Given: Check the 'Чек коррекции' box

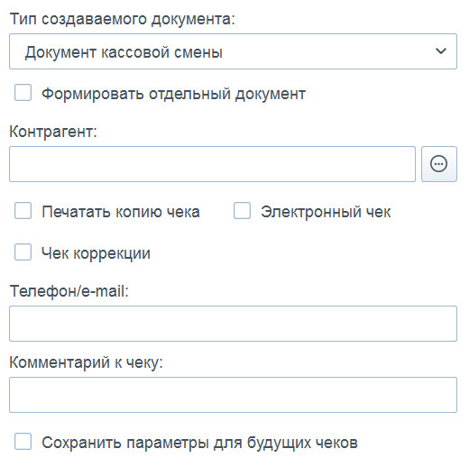Looking at the screenshot, I should pos(23,252).
